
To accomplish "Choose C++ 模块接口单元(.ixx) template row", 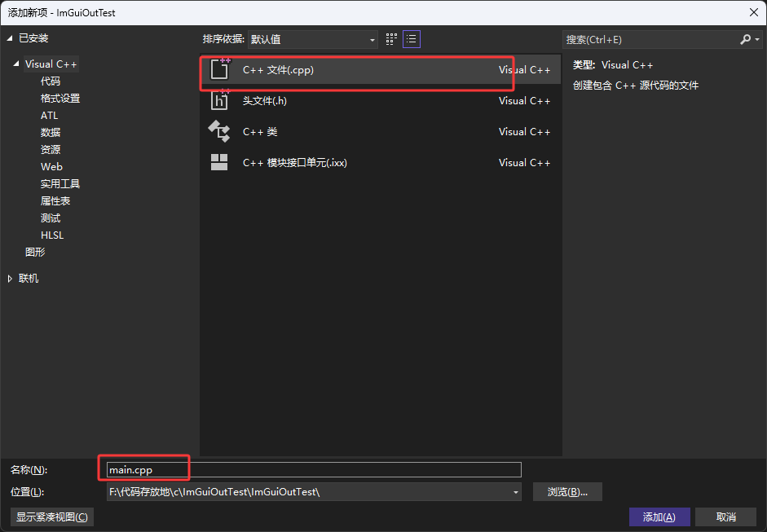I will coord(381,162).
